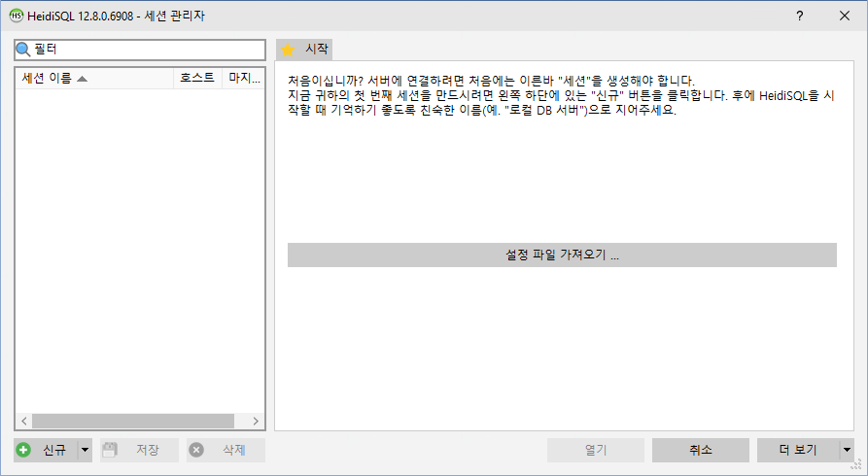Image resolution: width=868 pixels, height=476 pixels.
Task: Click the yellow star icon on 시작 tab
Action: point(288,50)
